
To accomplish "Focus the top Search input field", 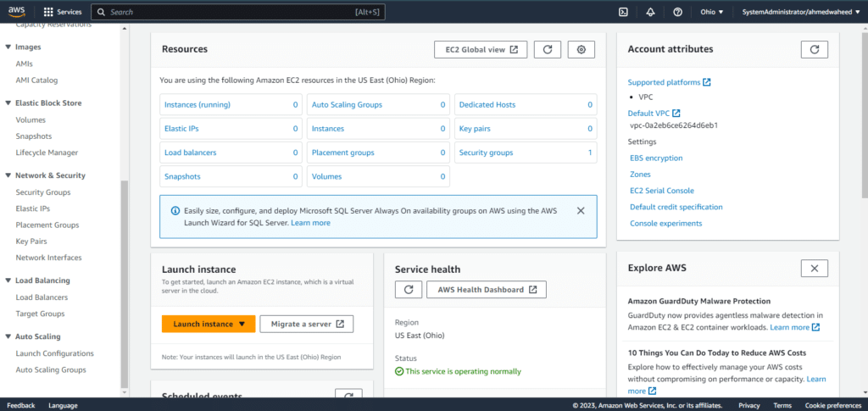I will tap(237, 12).
